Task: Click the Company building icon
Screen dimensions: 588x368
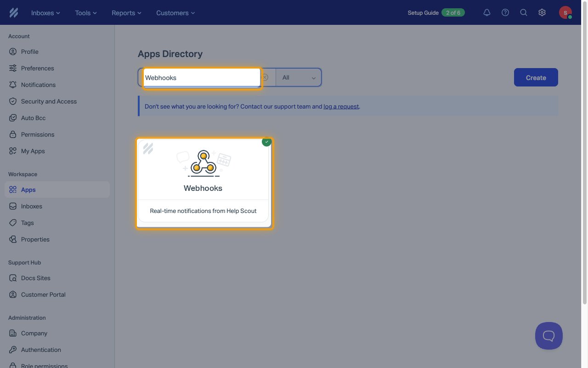Action: click(x=13, y=333)
